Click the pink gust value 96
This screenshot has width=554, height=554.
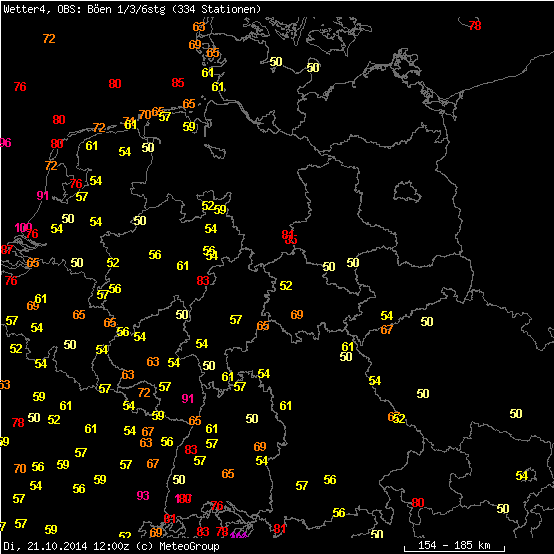coord(6,143)
